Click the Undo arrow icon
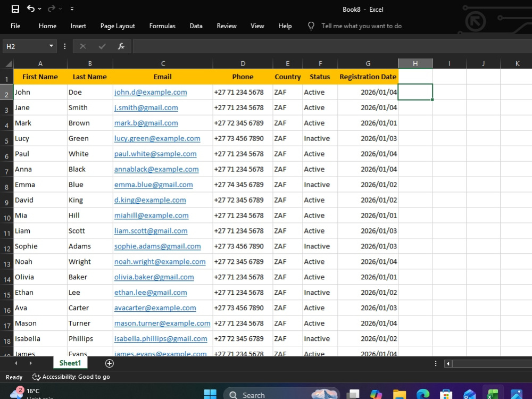The image size is (532, 399). coord(30,9)
